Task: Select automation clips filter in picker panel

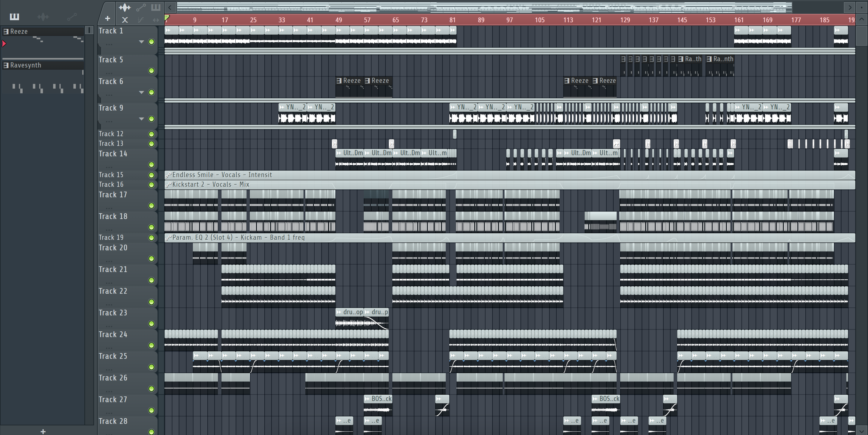Action: click(x=72, y=17)
